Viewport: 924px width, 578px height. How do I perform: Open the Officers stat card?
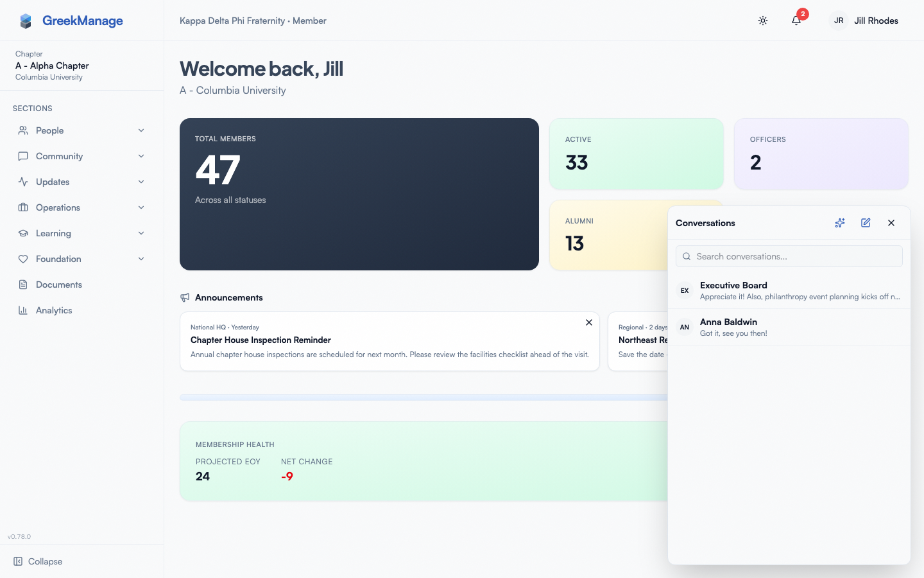pos(821,153)
